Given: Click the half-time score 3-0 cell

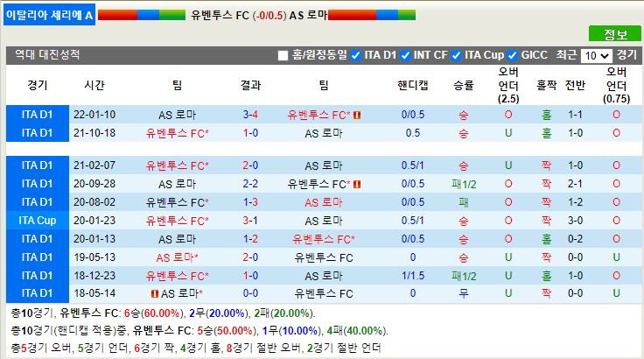Looking at the screenshot, I should (x=575, y=221).
